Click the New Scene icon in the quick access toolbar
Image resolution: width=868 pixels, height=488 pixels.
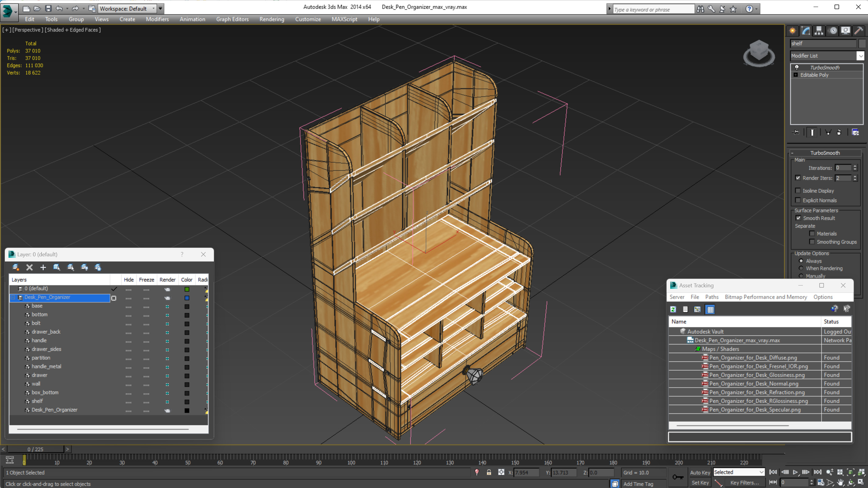[x=26, y=9]
